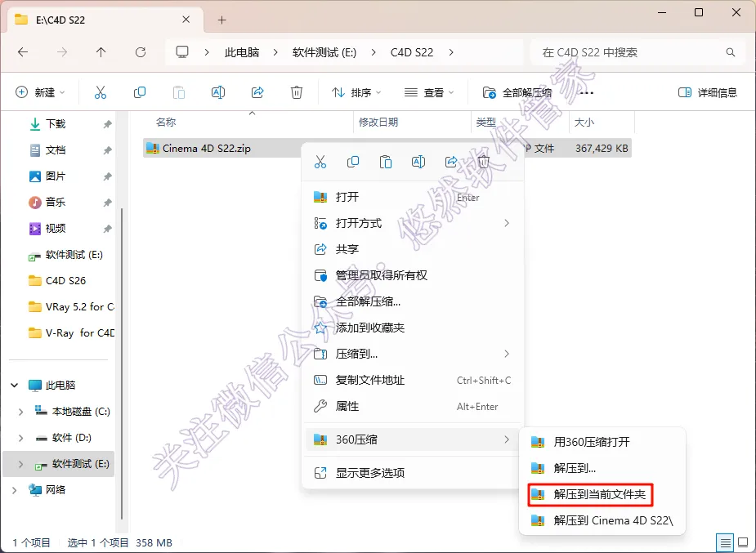Expand the 网络 tree node

point(15,490)
